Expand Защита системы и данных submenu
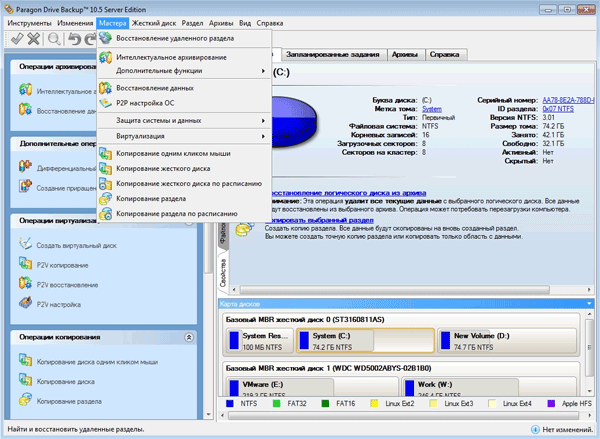The width and height of the screenshot is (600, 439). (x=184, y=121)
